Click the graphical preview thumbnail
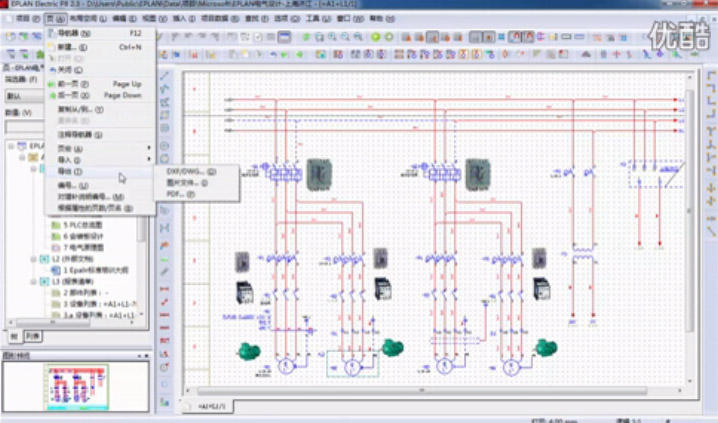Image resolution: width=718 pixels, height=423 pixels. click(x=76, y=387)
